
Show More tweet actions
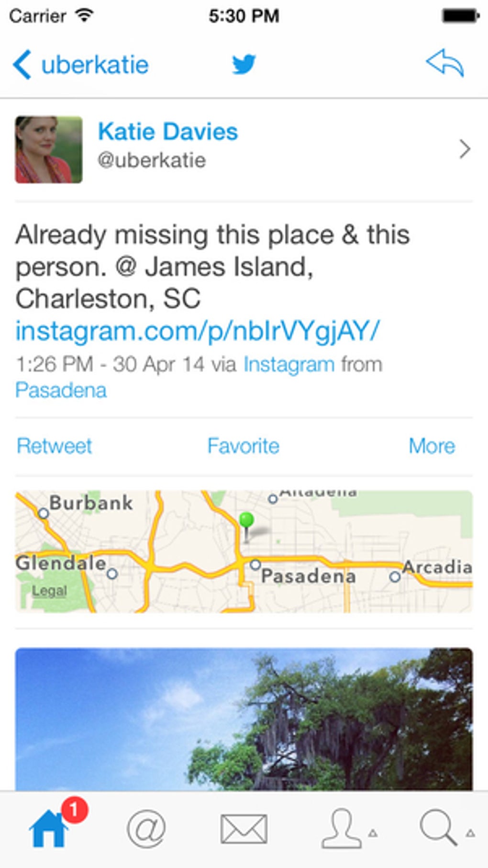coord(432,446)
